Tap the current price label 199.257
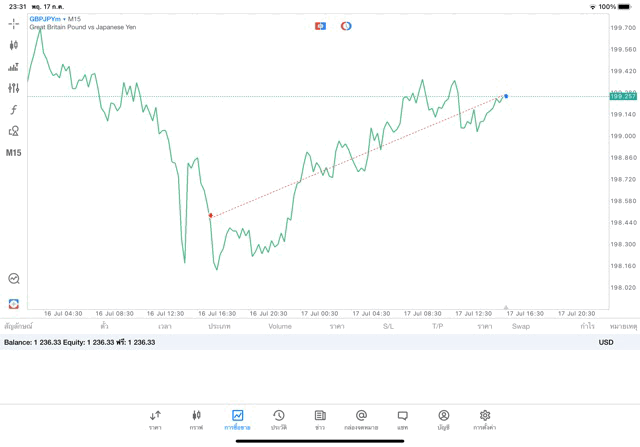640x447 pixels. pyautogui.click(x=622, y=96)
